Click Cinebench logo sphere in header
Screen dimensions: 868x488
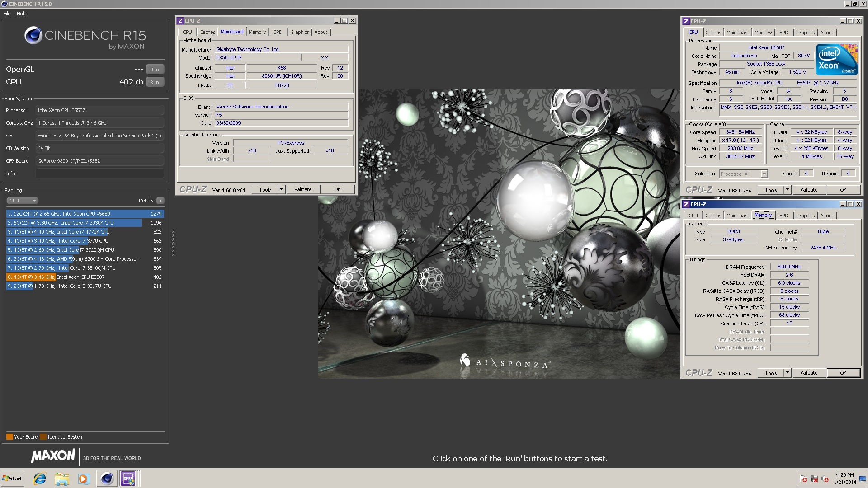click(33, 35)
